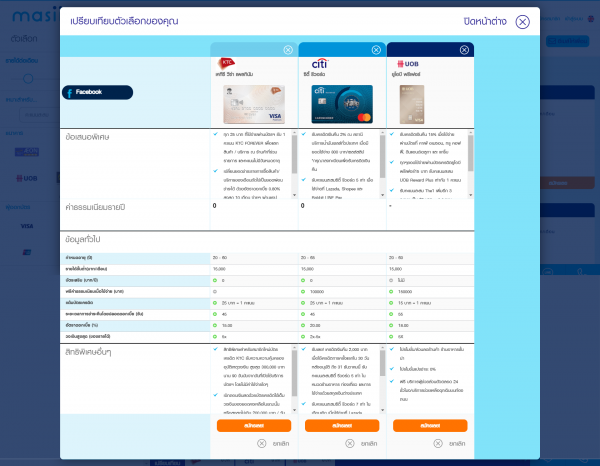
Task: Click the ยกเลิก cancel icon under KTC column
Action: (262, 442)
